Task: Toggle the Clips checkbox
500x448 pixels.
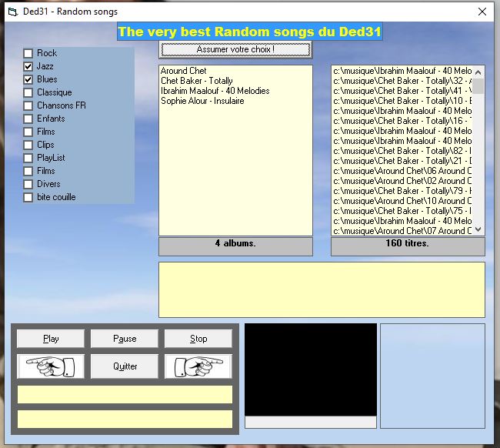Action: 28,145
